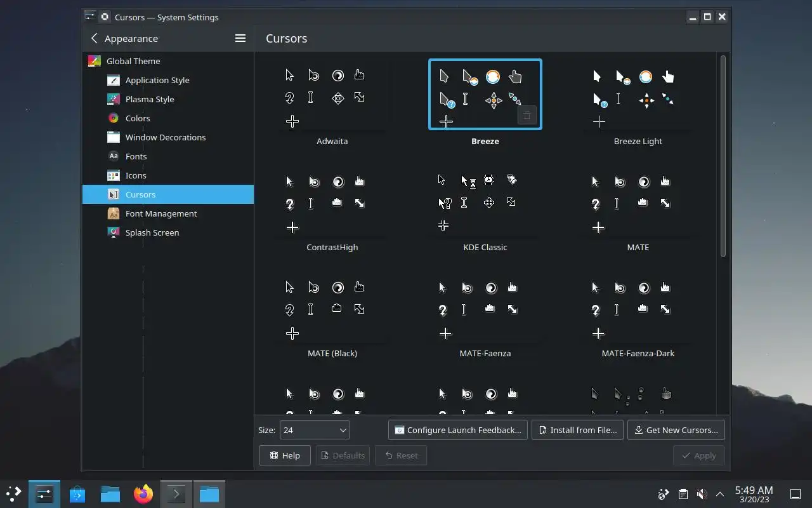This screenshot has height=508, width=812.
Task: Click the Defaults button
Action: pos(343,455)
